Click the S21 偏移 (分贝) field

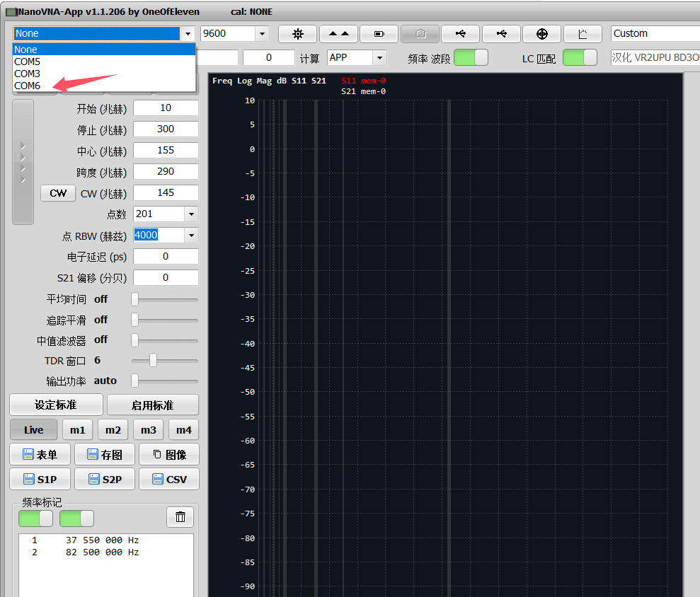click(x=166, y=277)
